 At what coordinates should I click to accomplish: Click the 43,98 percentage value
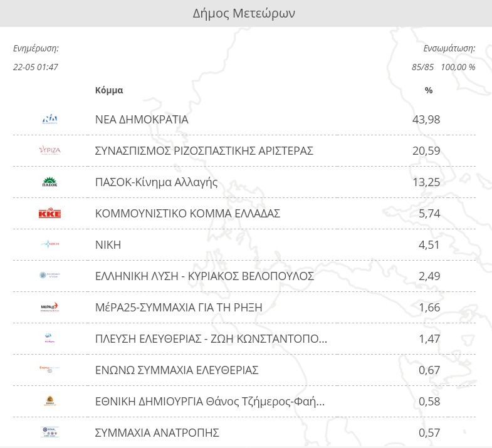(x=429, y=119)
